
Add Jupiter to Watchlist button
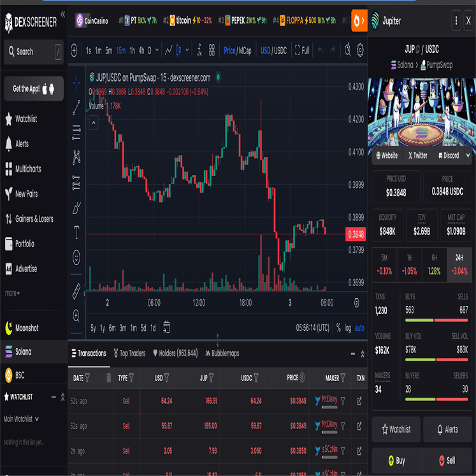pyautogui.click(x=396, y=429)
